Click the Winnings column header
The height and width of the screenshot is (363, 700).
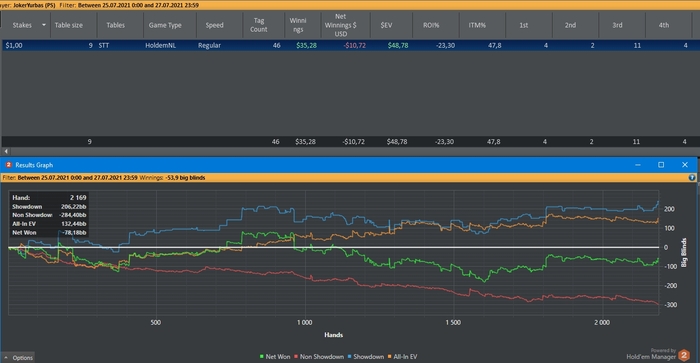point(298,25)
